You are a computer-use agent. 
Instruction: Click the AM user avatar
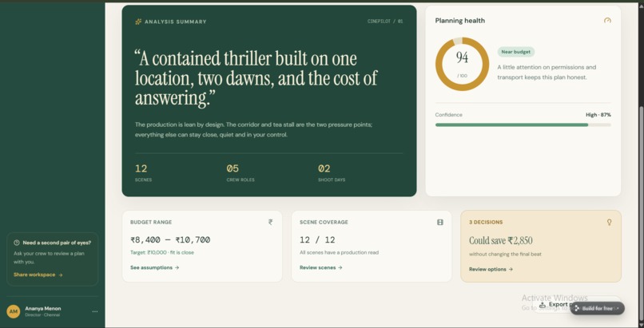pos(14,311)
